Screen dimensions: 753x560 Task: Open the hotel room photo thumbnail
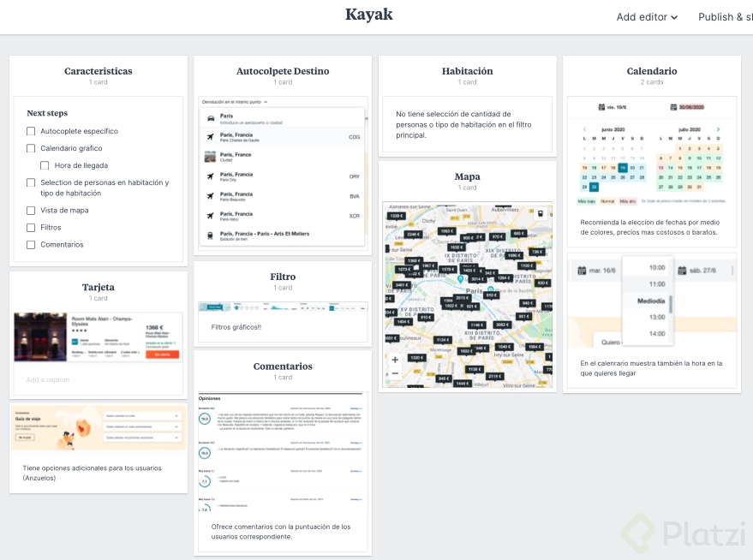(40, 337)
